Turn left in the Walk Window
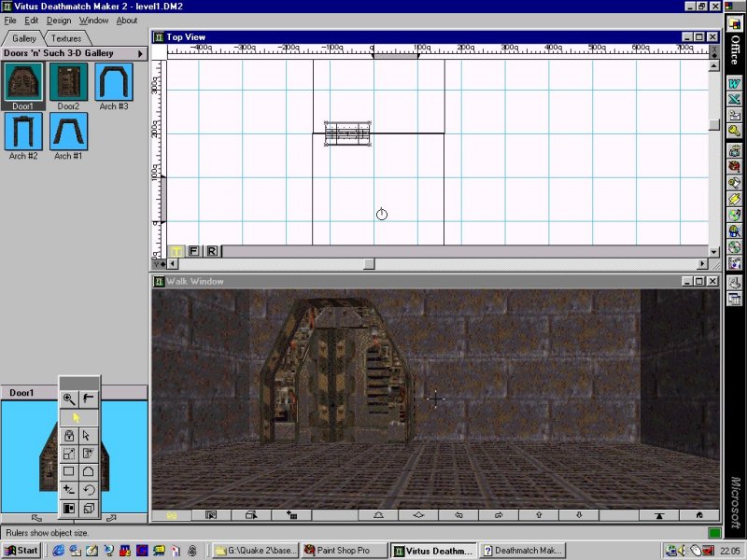747x560 pixels. coord(458,515)
